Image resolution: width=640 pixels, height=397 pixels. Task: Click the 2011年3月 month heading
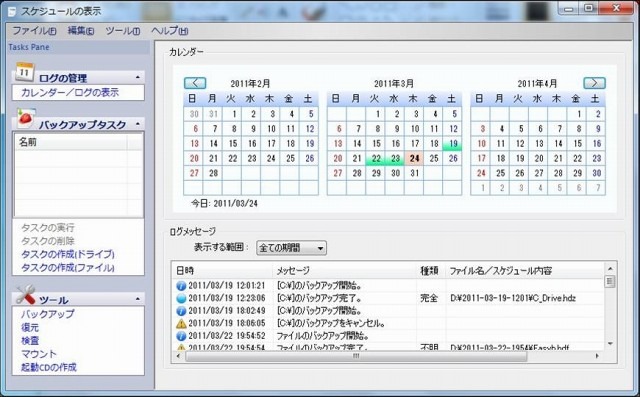point(394,84)
